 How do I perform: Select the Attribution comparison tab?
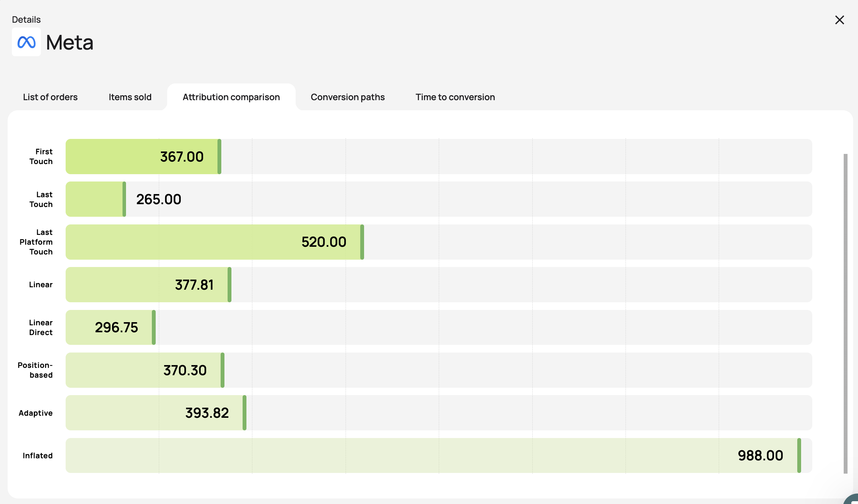coord(231,97)
